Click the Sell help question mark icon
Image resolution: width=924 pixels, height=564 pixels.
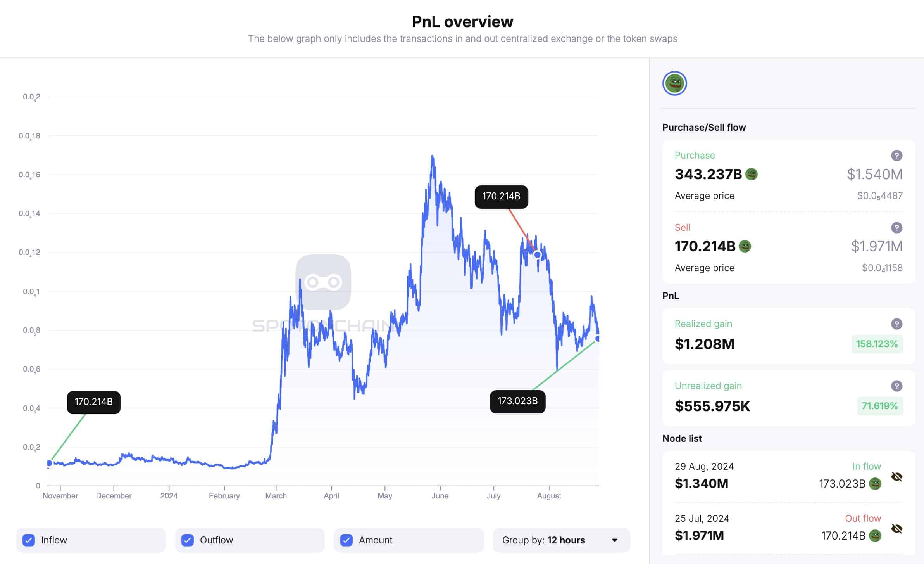896,228
